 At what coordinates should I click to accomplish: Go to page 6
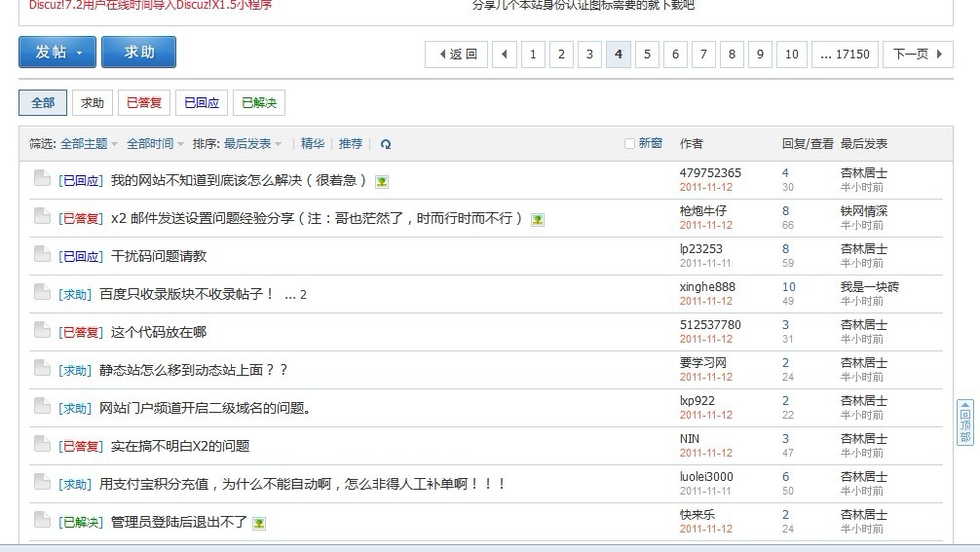(675, 55)
